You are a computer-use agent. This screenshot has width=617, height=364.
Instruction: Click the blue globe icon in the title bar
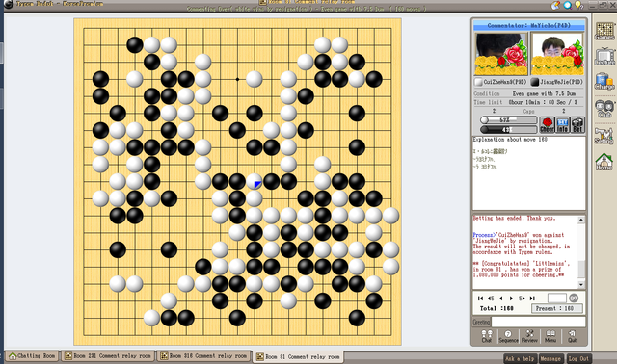pyautogui.click(x=568, y=5)
